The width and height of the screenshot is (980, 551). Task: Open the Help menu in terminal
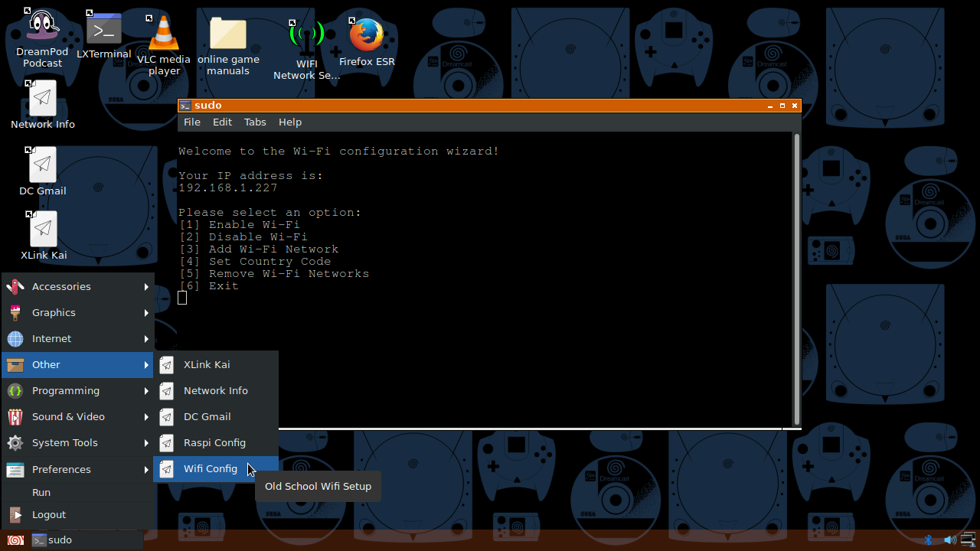290,122
